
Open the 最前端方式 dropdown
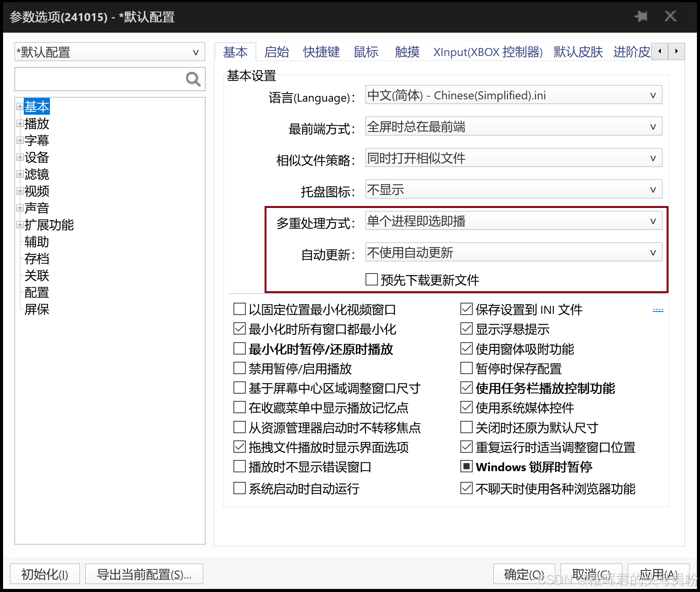point(514,126)
